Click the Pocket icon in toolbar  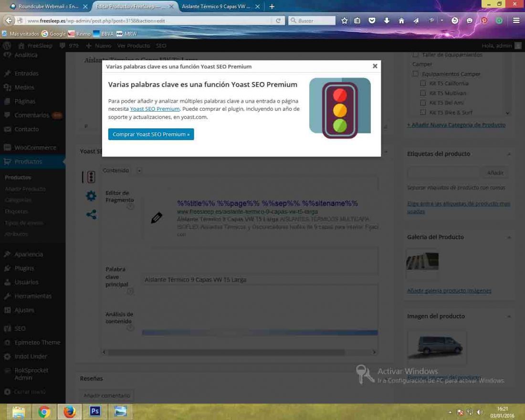pyautogui.click(x=372, y=21)
